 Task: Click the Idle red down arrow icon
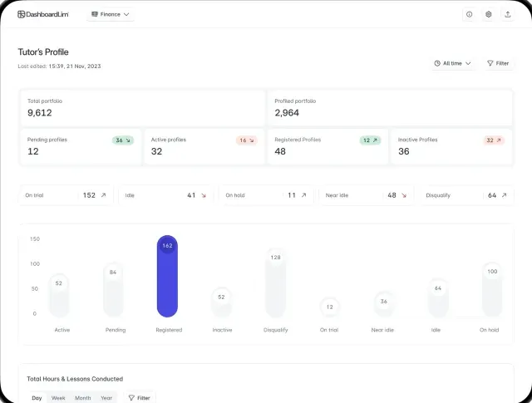tap(204, 195)
